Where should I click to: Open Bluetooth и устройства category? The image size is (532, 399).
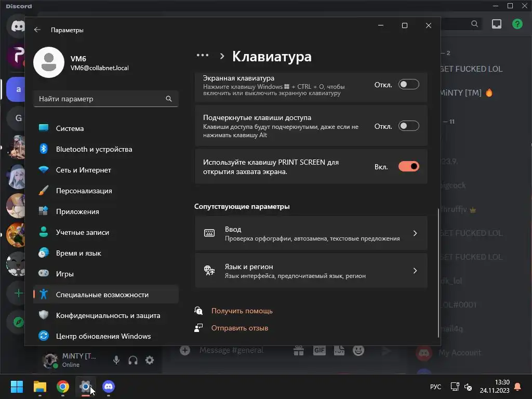pyautogui.click(x=106, y=149)
